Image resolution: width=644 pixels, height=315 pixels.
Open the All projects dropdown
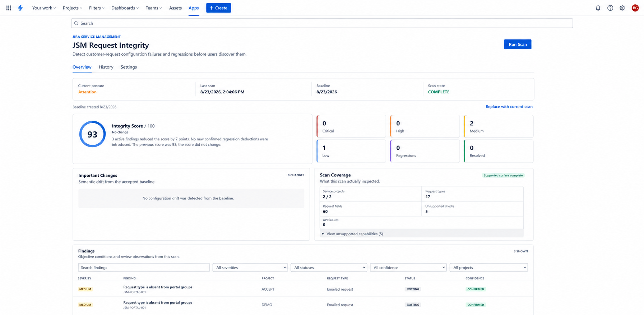488,268
